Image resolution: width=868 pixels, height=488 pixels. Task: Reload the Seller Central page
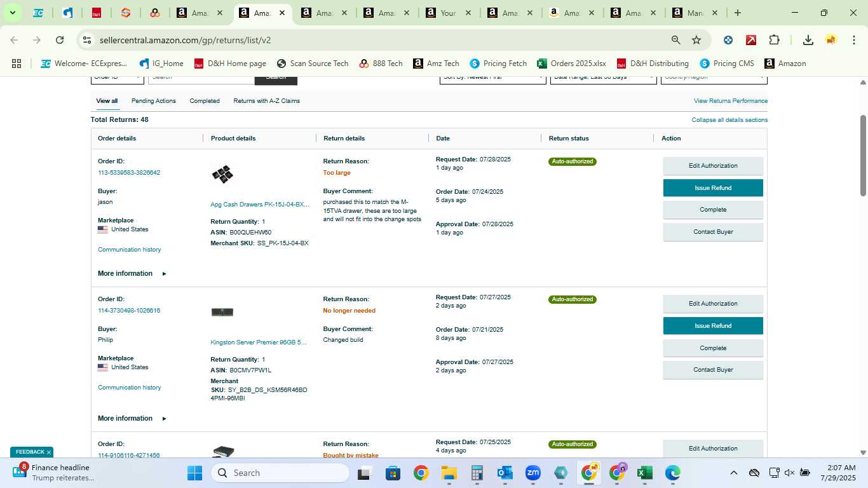[60, 40]
